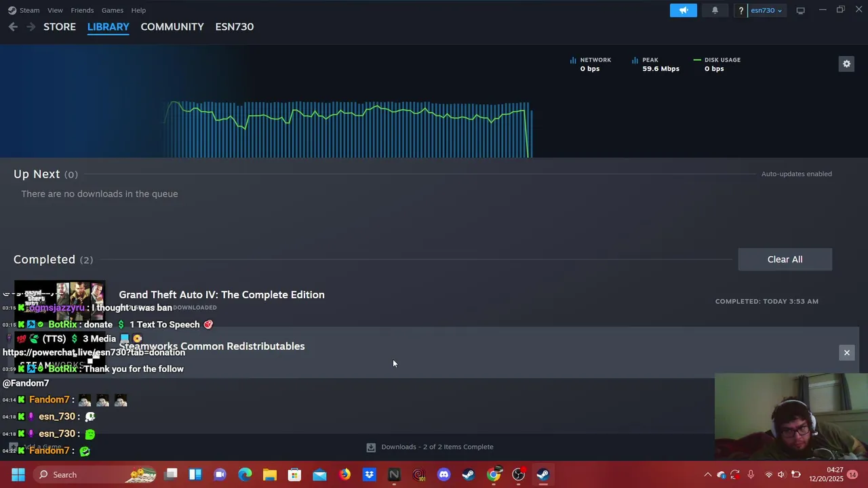Viewport: 868px width, 488px height.
Task: Open Discord from the taskbar
Action: (443, 474)
